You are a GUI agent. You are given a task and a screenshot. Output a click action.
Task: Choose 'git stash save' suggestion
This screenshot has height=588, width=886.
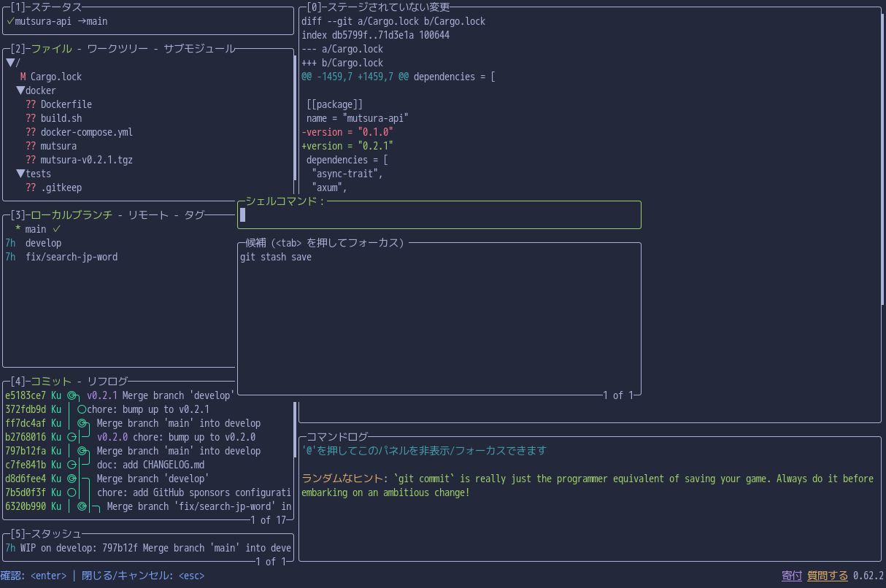tap(439, 257)
